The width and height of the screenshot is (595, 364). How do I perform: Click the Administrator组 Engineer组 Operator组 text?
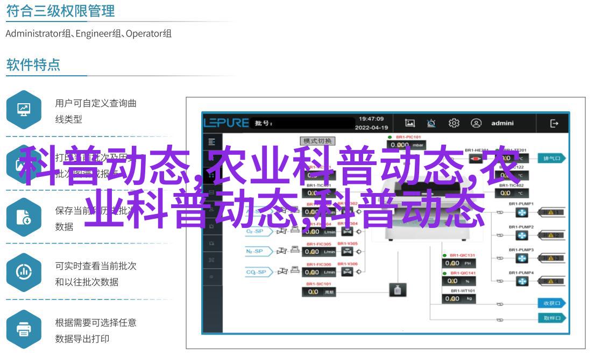[x=88, y=34]
